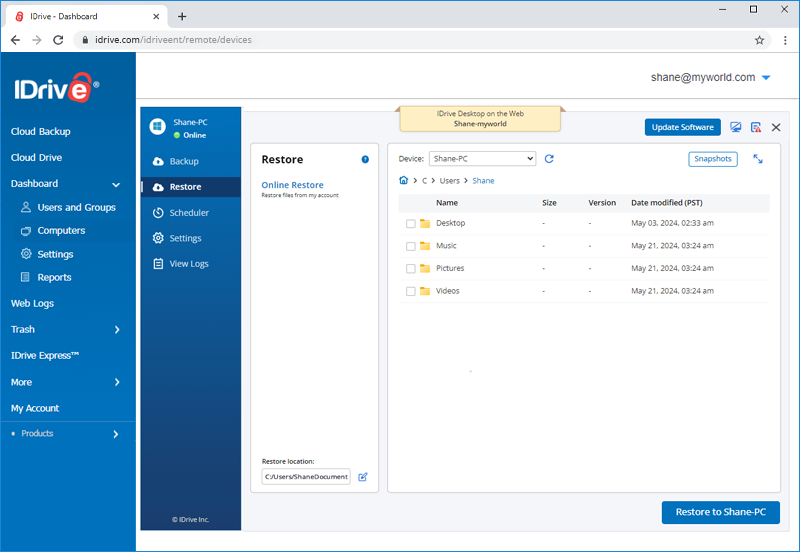Click the Music folder icon

coord(425,246)
